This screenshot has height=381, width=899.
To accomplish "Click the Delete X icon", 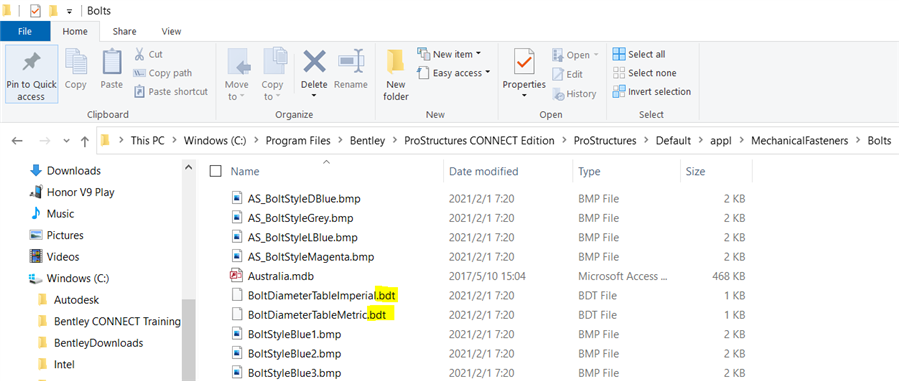I will (314, 61).
